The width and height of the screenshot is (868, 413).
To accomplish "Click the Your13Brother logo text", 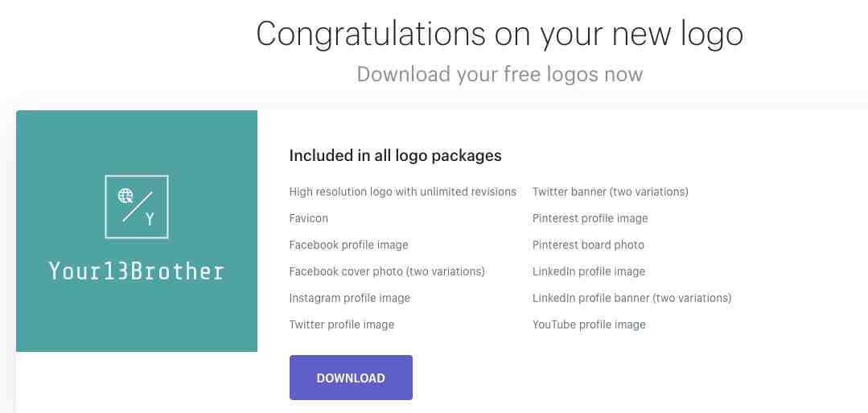I will (x=136, y=271).
